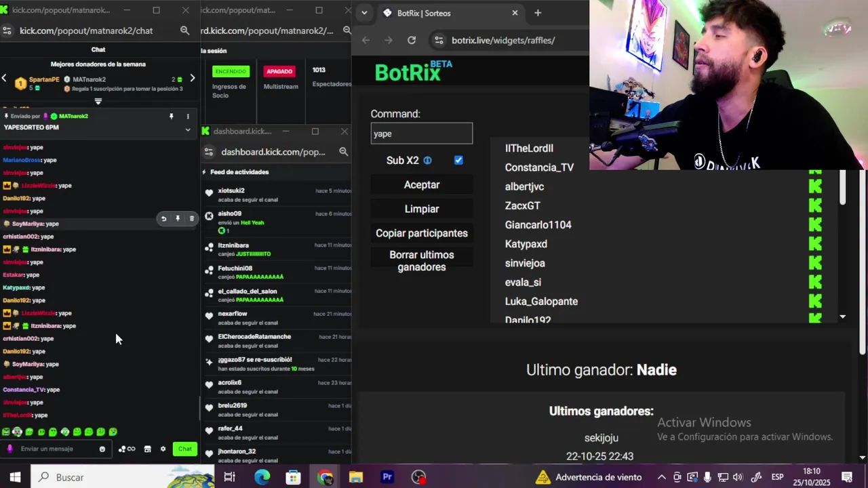The height and width of the screenshot is (488, 868).
Task: Collapse the weekly donors leaderboard handle
Action: point(98,102)
